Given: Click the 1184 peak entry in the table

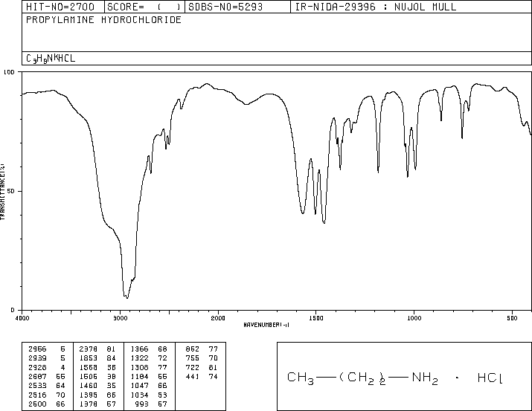Looking at the screenshot, I should coord(149,376).
